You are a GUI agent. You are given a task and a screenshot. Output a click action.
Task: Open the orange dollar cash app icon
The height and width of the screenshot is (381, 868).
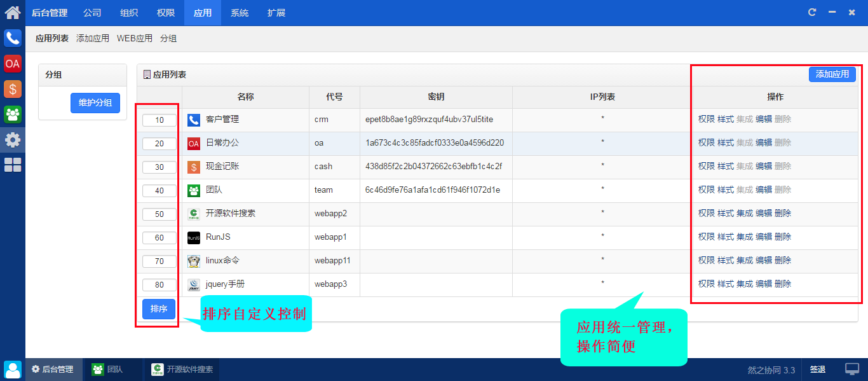(x=12, y=89)
